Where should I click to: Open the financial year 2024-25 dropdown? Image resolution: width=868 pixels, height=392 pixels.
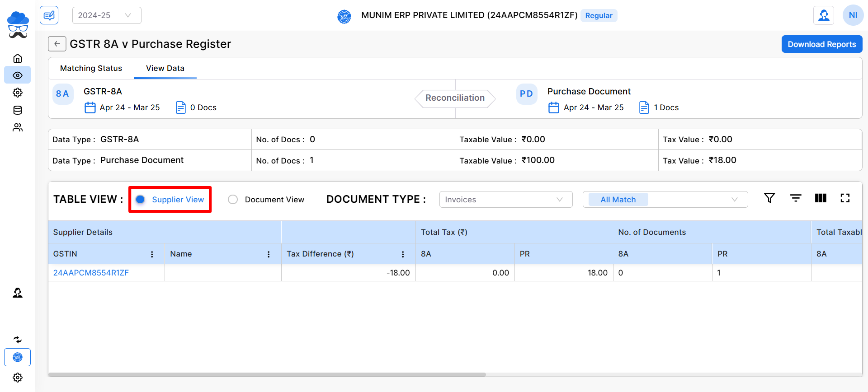107,15
